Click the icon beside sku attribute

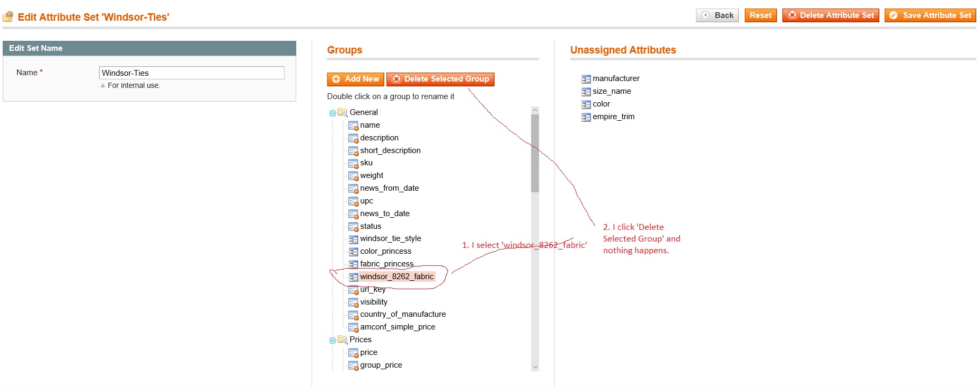(x=353, y=163)
